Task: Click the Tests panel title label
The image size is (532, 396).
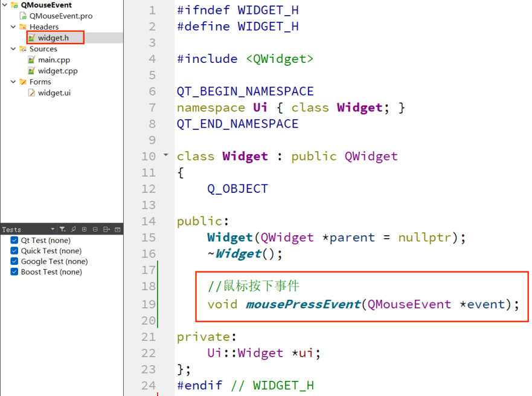Action: click(11, 229)
